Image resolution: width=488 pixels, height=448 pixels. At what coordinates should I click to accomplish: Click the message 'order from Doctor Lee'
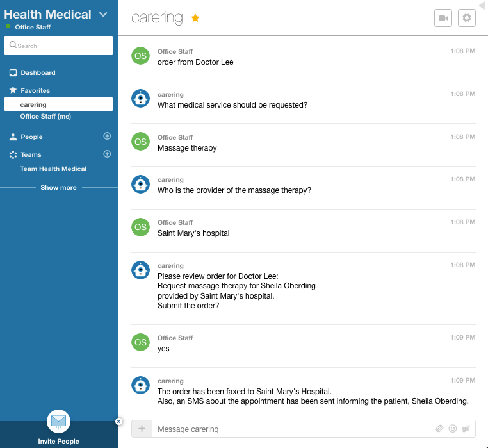195,62
